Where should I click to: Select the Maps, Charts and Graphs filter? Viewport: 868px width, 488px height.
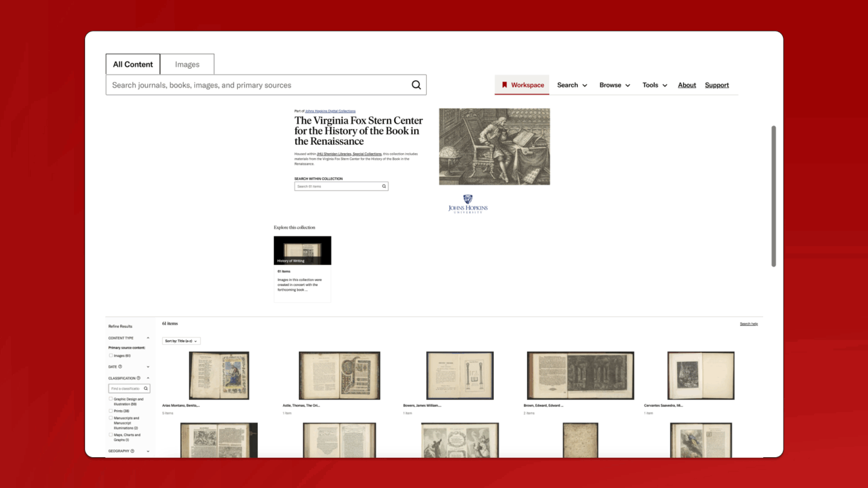pos(111,435)
